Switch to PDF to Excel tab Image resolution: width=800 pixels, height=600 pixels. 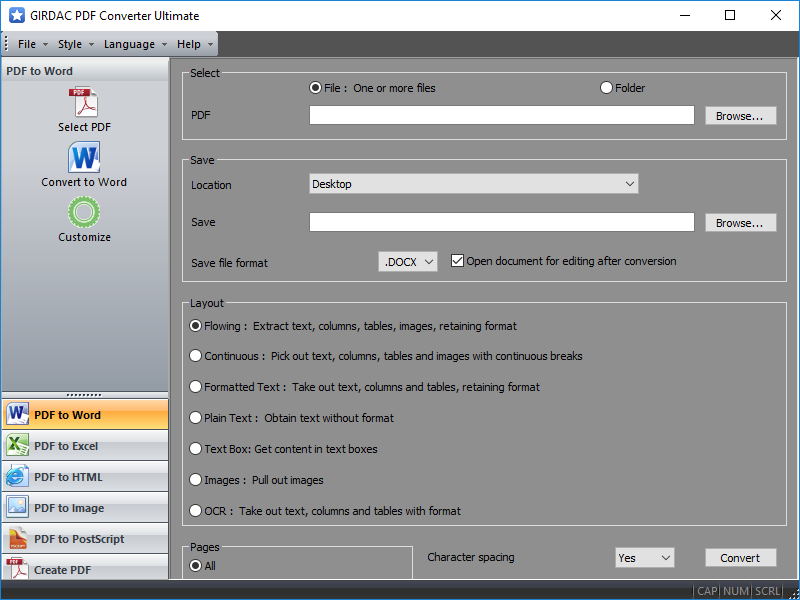[85, 445]
